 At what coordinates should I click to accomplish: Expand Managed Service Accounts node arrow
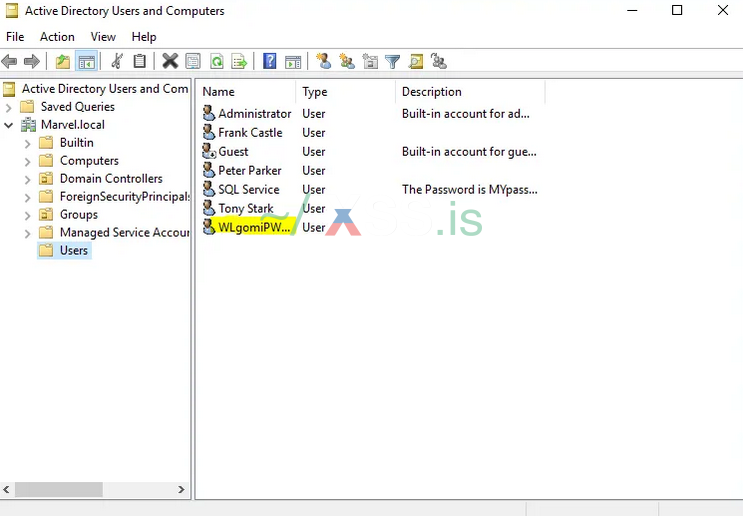27,234
